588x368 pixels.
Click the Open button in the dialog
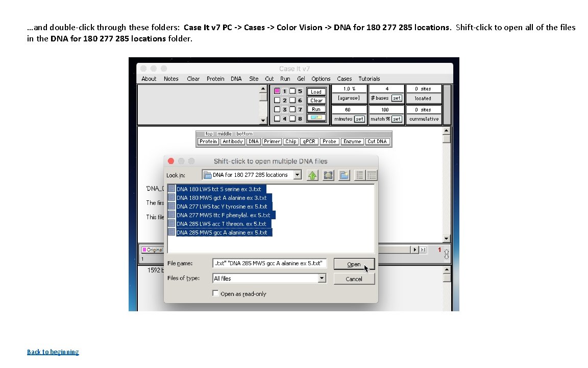pos(354,264)
